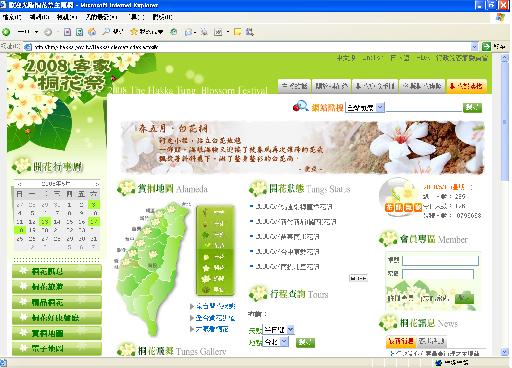
Task: Expand the site search category dropdown
Action: (x=380, y=107)
